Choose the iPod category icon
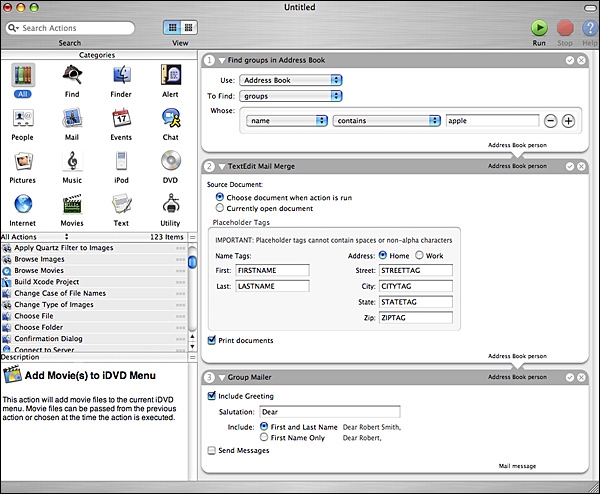Image resolution: width=600 pixels, height=494 pixels. [121, 161]
